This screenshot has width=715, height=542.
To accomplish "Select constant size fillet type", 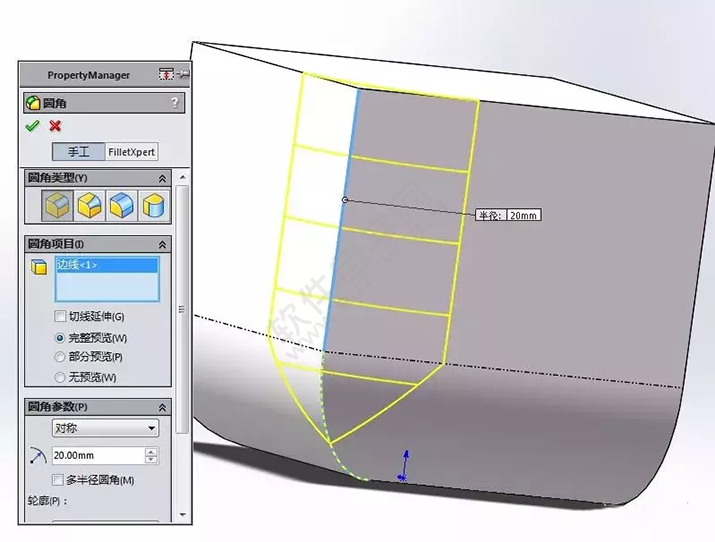I will [x=57, y=206].
